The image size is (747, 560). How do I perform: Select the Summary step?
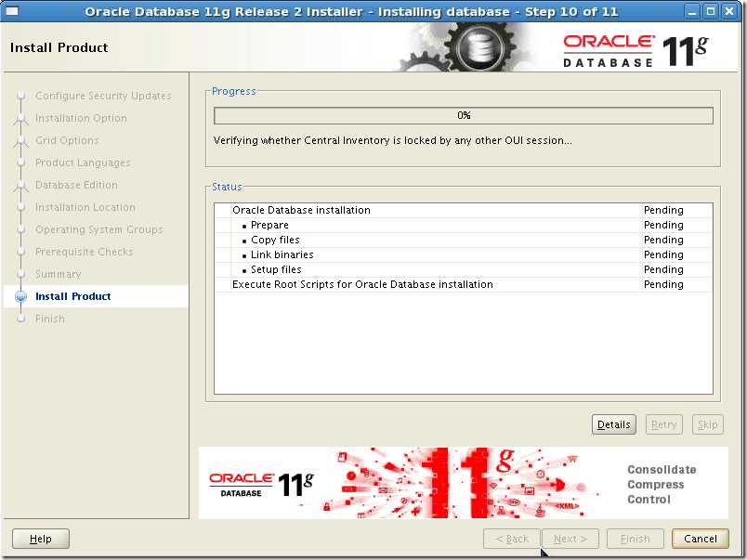[59, 274]
